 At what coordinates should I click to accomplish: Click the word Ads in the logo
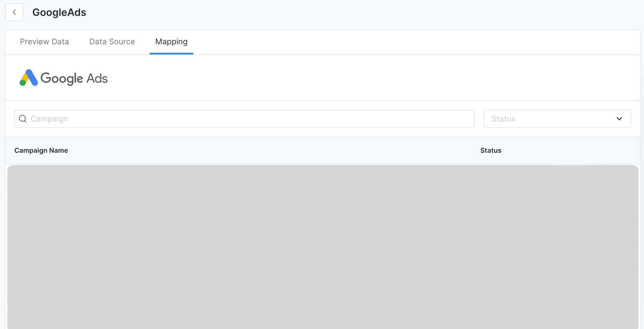[97, 78]
